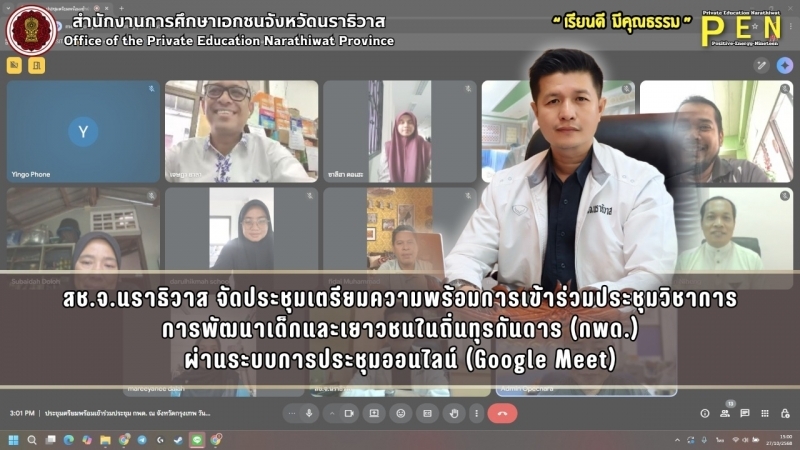This screenshot has width=800, height=450.
Task: Open Task View on taskbar
Action: pyautogui.click(x=51, y=440)
